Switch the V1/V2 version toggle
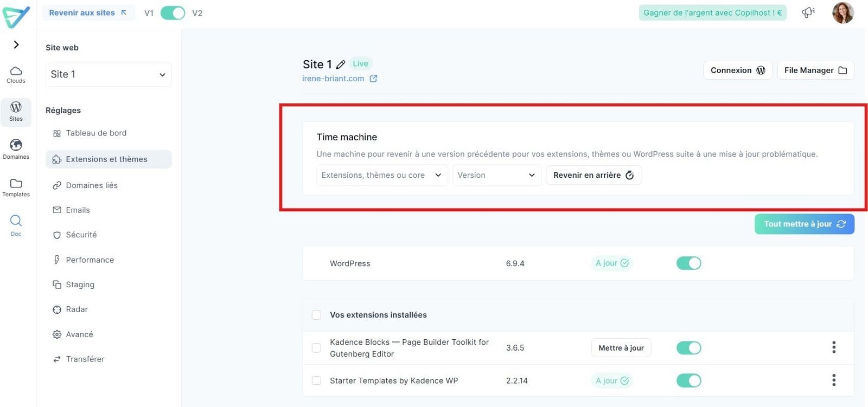 pyautogui.click(x=173, y=12)
